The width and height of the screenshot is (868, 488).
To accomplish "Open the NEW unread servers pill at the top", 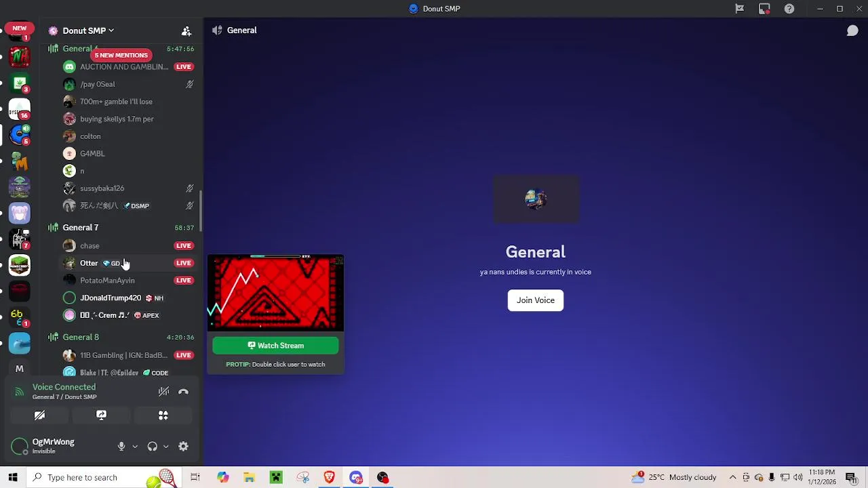I will coord(19,28).
